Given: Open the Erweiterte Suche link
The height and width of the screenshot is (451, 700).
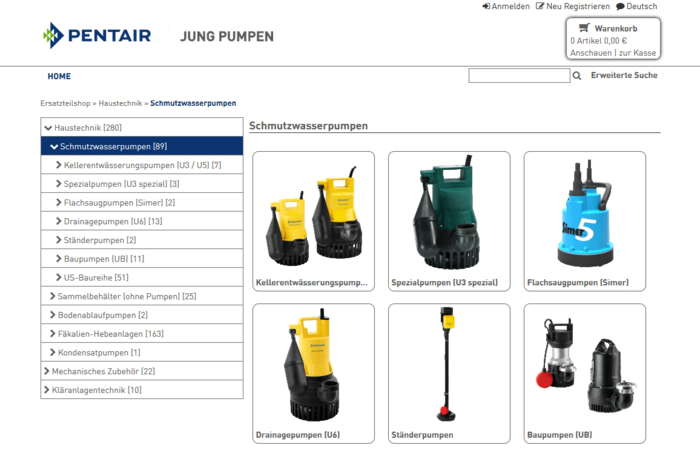Looking at the screenshot, I should pos(624,75).
